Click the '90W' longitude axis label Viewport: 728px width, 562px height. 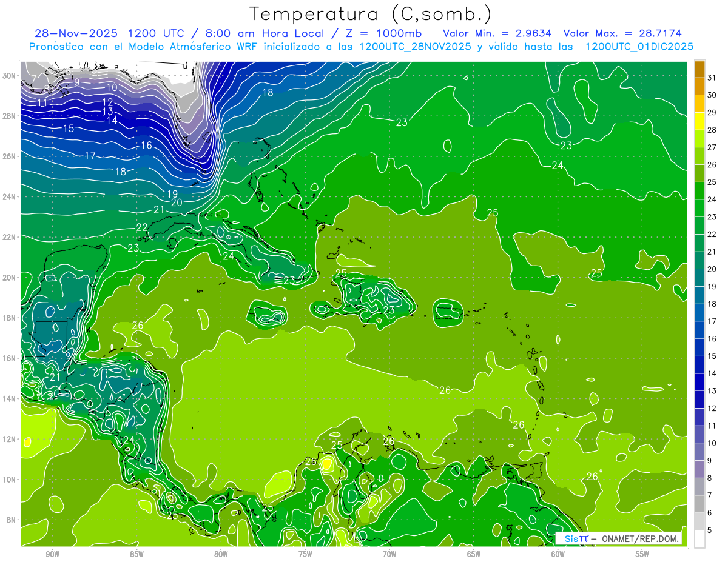[52, 554]
